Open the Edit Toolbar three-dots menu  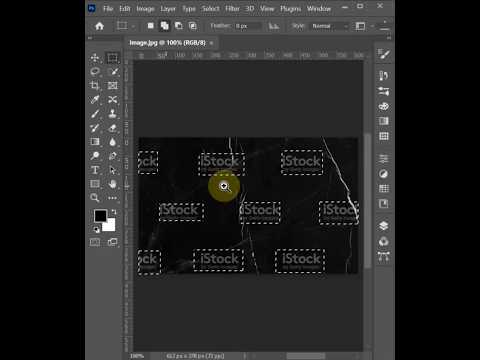click(112, 198)
